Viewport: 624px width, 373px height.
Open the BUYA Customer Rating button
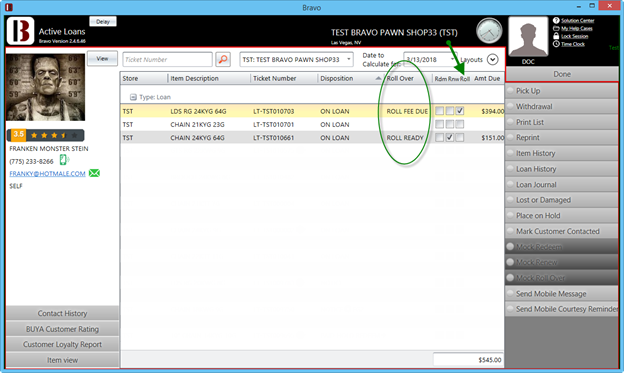(x=62, y=329)
